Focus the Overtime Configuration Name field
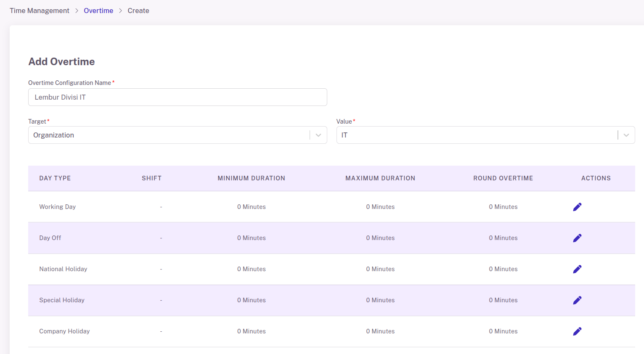The width and height of the screenshot is (644, 354). click(178, 97)
